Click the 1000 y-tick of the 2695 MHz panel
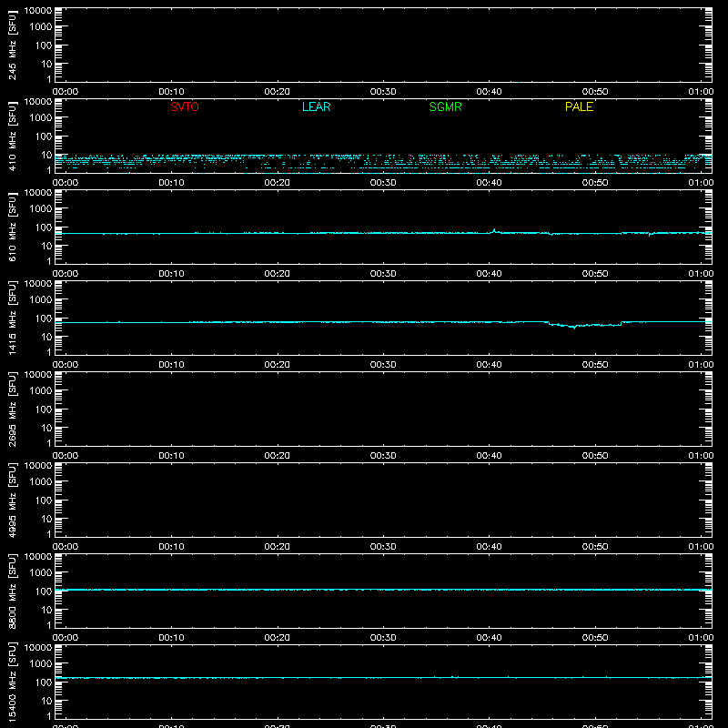Screen dimensions: 728x728 click(x=40, y=391)
